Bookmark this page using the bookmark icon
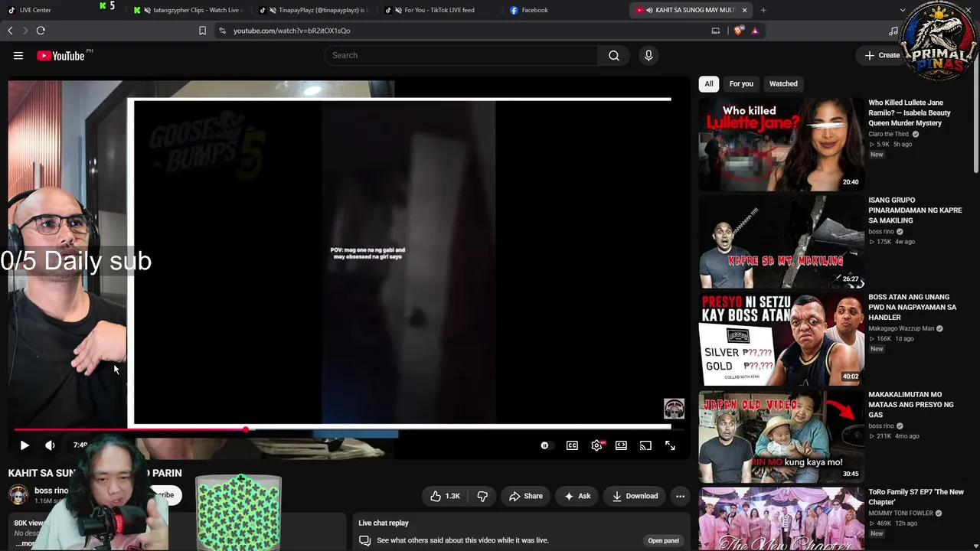 coord(202,31)
